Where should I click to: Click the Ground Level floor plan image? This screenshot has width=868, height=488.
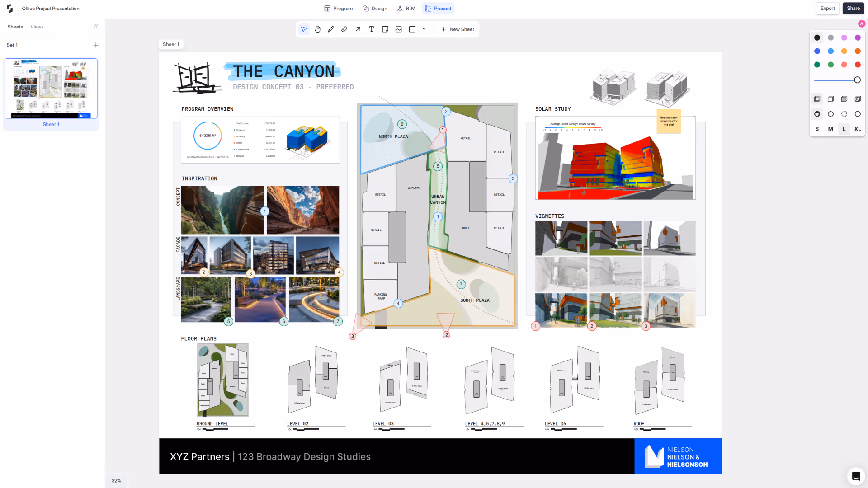[x=223, y=380]
